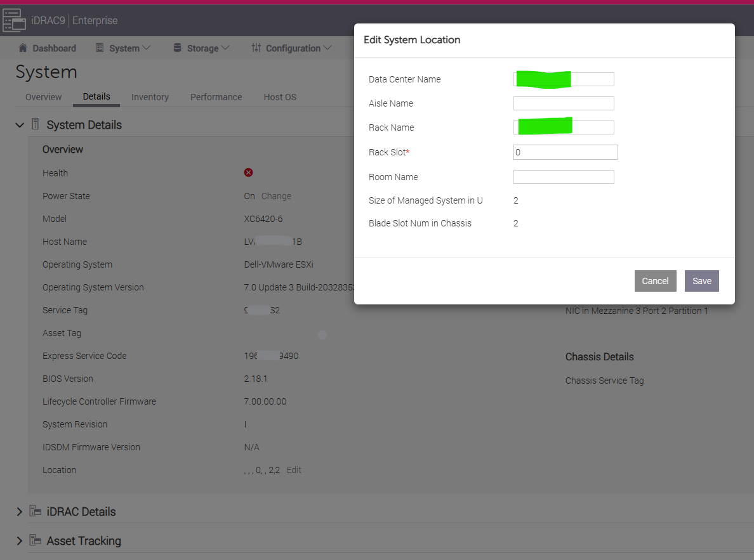Click the Asset Tracking section icon
754x560 pixels.
(35, 540)
